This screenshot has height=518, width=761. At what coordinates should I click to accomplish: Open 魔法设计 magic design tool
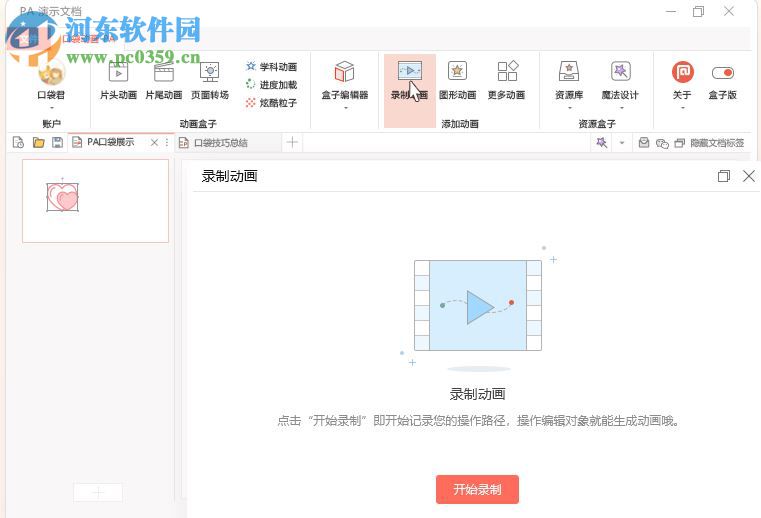point(620,80)
